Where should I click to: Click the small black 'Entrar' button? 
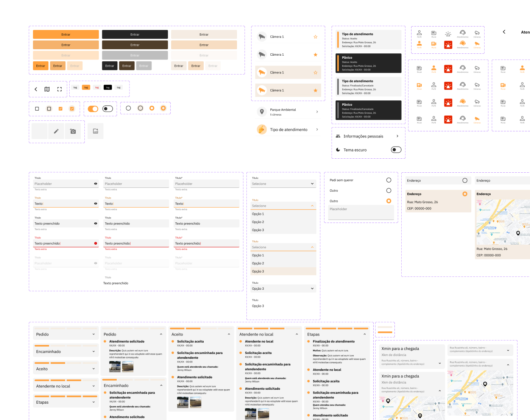tap(110, 66)
